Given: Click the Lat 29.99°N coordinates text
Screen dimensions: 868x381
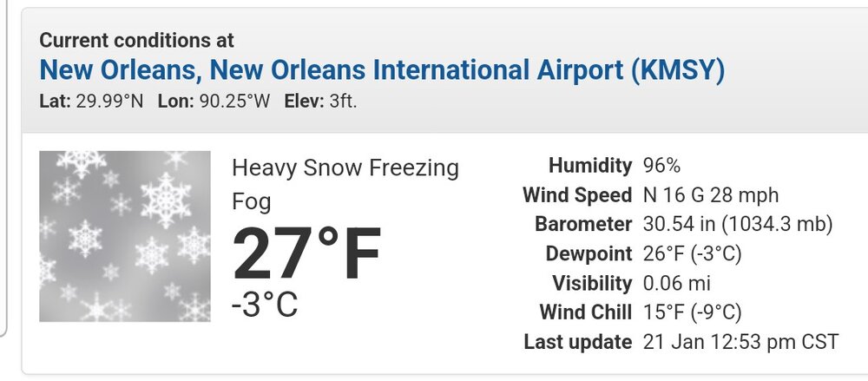Looking at the screenshot, I should tap(91, 102).
